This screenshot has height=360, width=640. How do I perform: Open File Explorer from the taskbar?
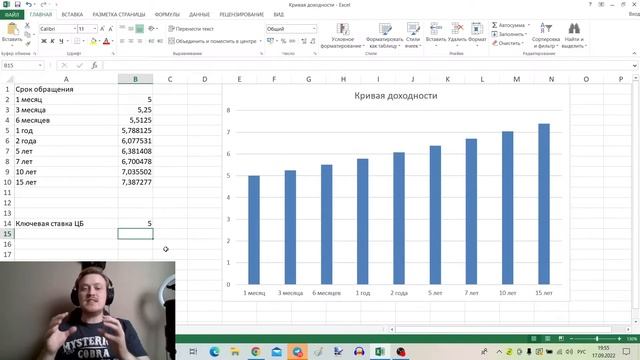pos(235,351)
